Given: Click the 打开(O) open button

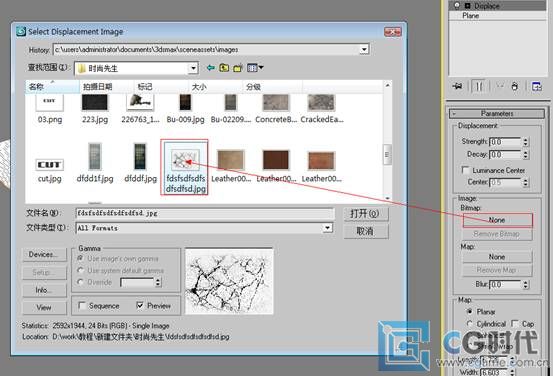Looking at the screenshot, I should tap(366, 213).
